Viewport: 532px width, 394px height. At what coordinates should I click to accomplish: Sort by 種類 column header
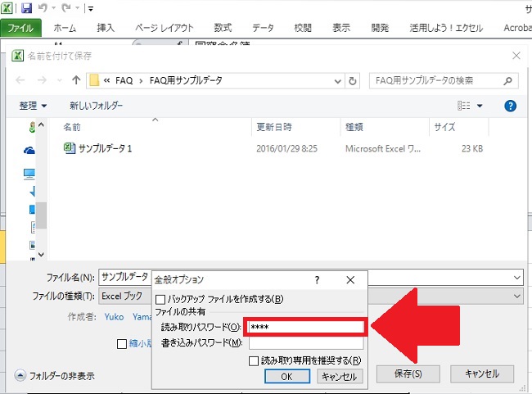coord(354,127)
